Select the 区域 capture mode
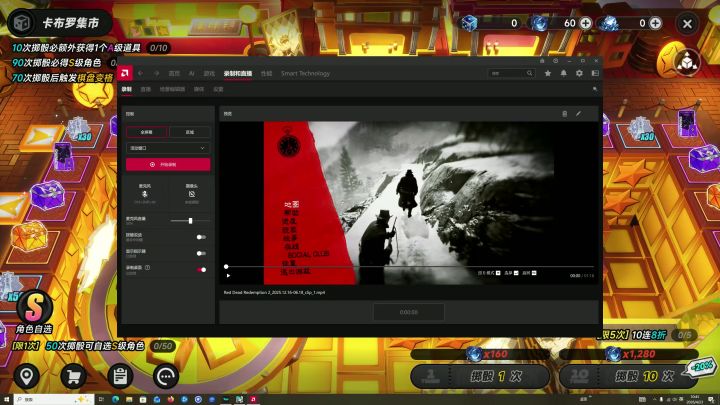The height and width of the screenshot is (405, 720). (x=190, y=132)
